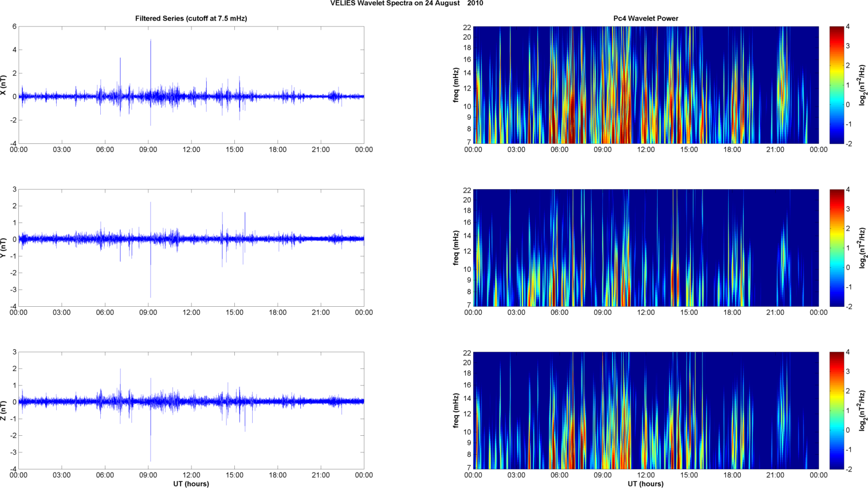Screen dimensions: 868x488
Task: Click the UT (hours) label under bottom spectrogram
Action: pos(645,484)
